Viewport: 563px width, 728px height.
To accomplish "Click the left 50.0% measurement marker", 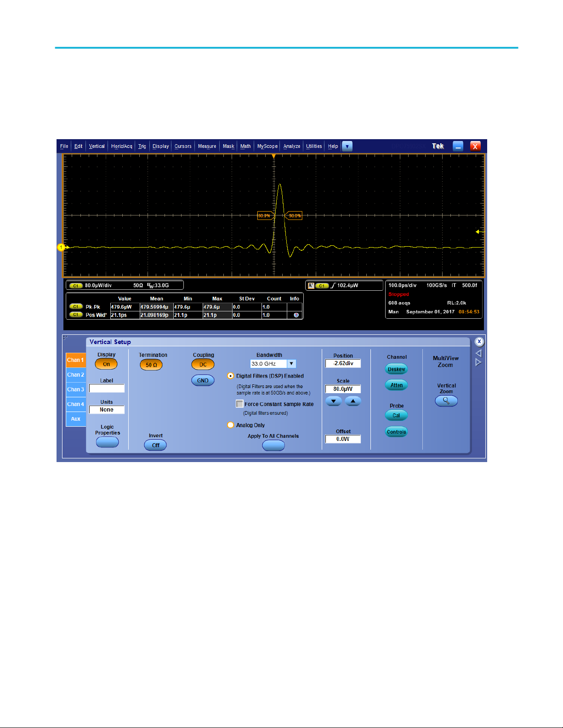I will click(x=266, y=215).
